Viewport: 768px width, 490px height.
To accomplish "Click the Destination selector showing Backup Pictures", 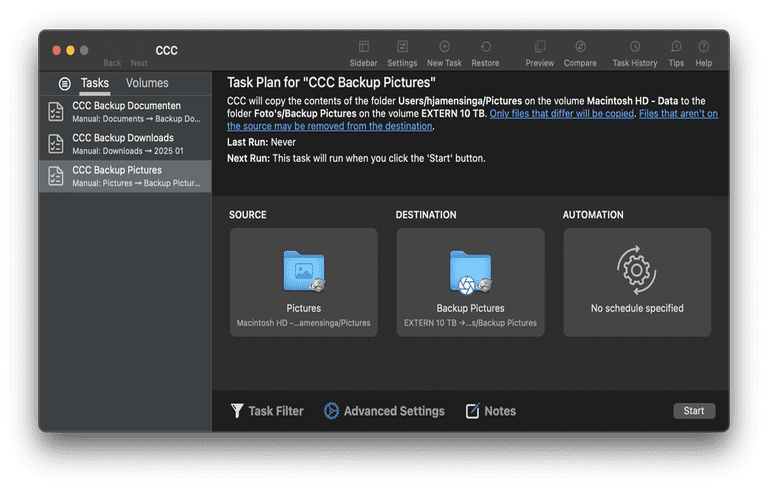I will point(470,282).
